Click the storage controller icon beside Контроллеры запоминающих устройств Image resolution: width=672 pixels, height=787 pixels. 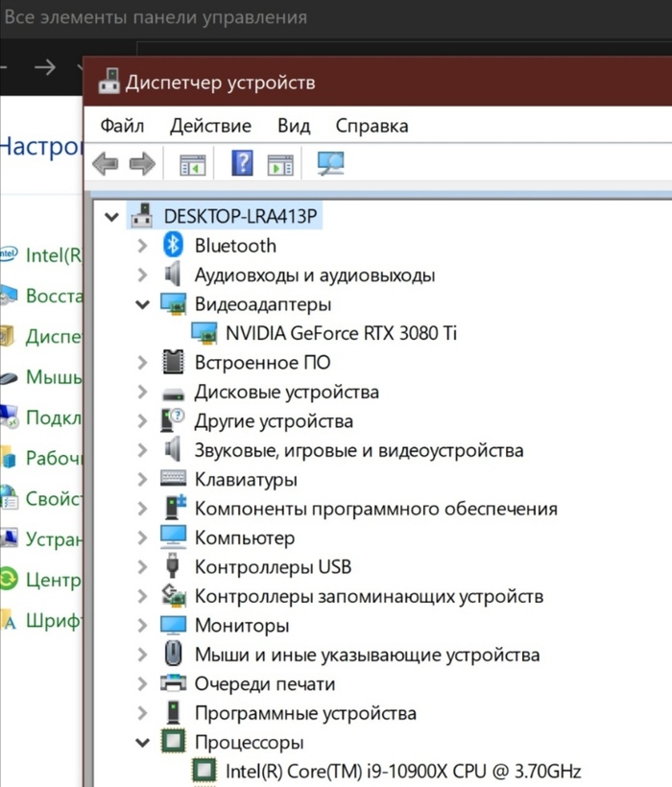pyautogui.click(x=173, y=595)
